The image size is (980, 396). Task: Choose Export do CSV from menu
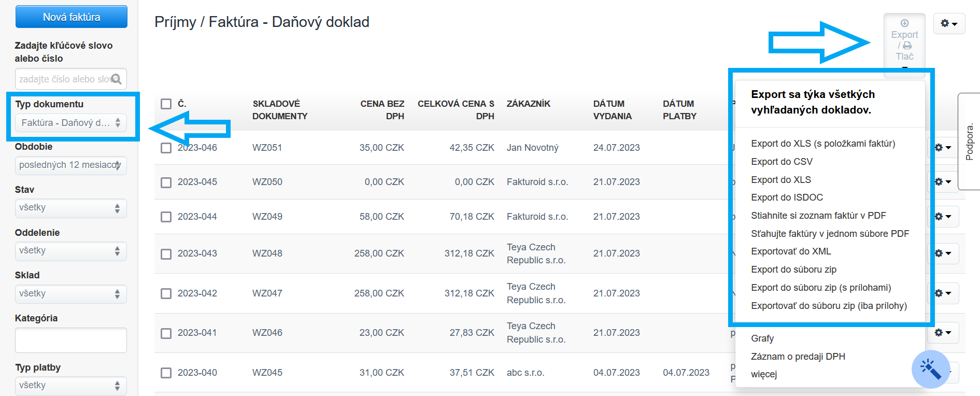782,162
